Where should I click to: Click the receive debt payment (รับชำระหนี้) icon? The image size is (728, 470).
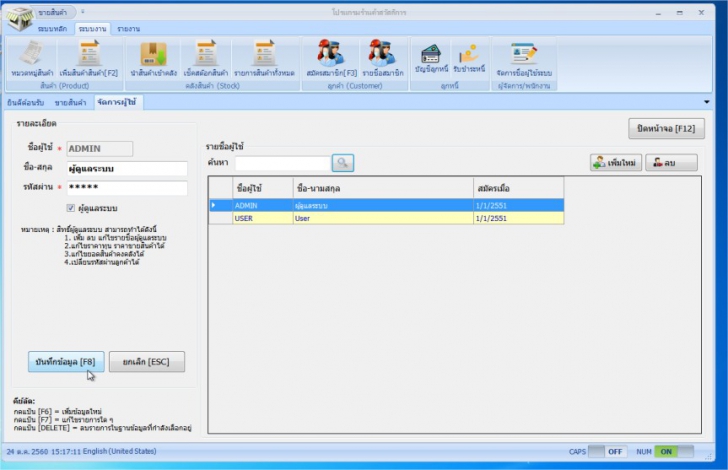[469, 59]
